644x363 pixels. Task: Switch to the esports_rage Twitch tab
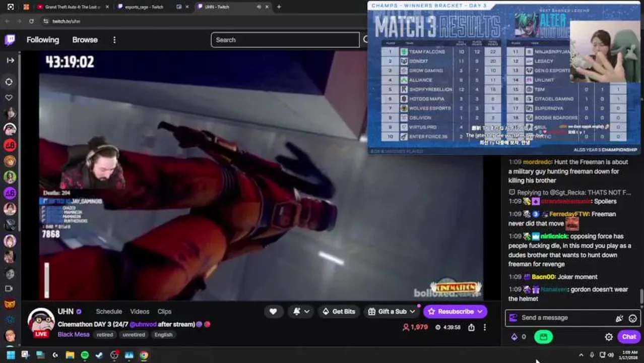point(144,7)
